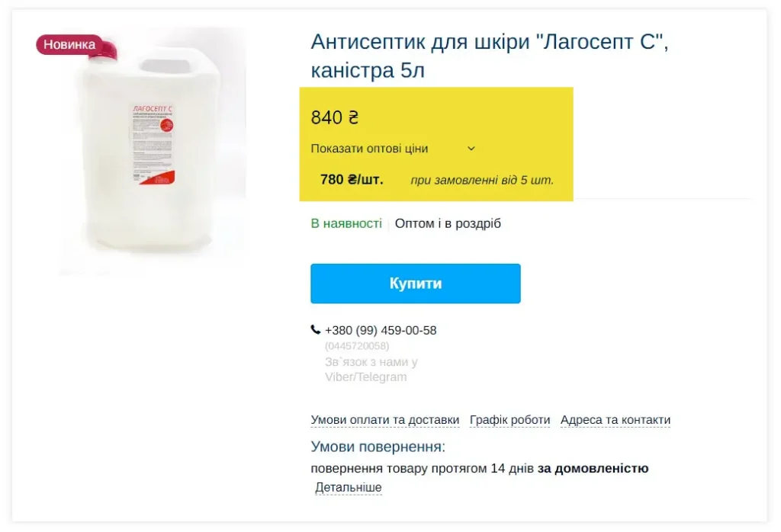Image resolution: width=781 pixels, height=532 pixels.
Task: Click the Умови повернення heading
Action: coord(378,447)
